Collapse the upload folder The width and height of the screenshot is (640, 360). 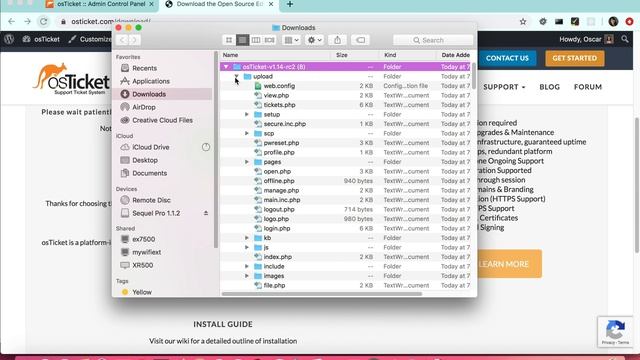point(236,76)
